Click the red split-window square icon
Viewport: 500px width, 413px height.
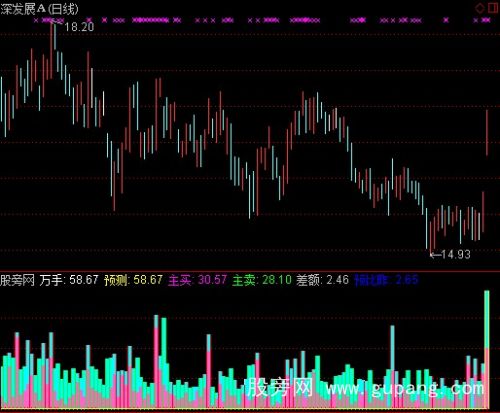(493, 8)
